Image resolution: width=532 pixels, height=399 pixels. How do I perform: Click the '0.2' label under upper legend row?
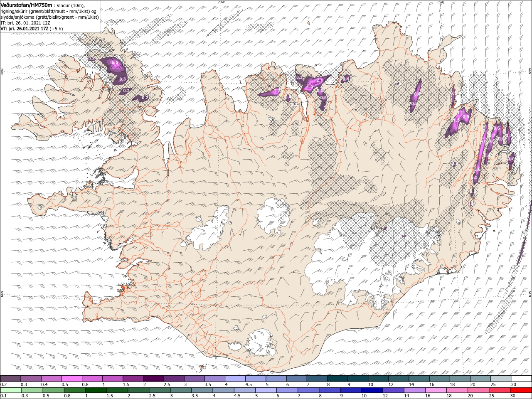pos(3,384)
